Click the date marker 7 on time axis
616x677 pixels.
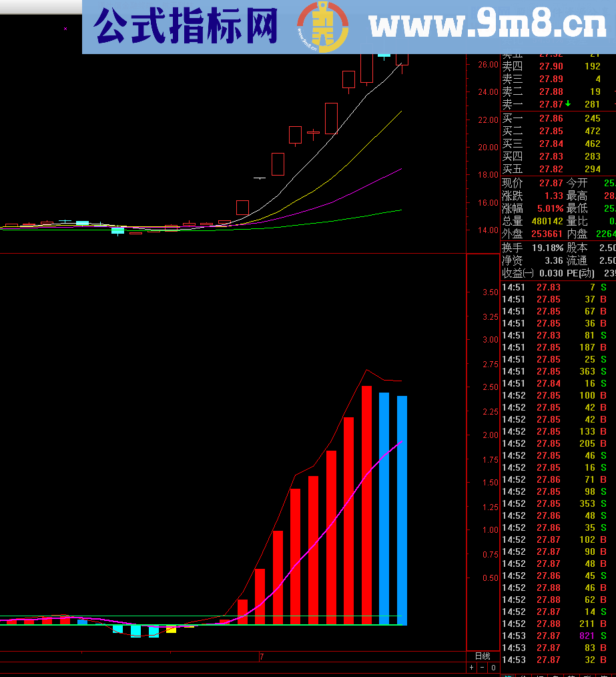pyautogui.click(x=262, y=657)
